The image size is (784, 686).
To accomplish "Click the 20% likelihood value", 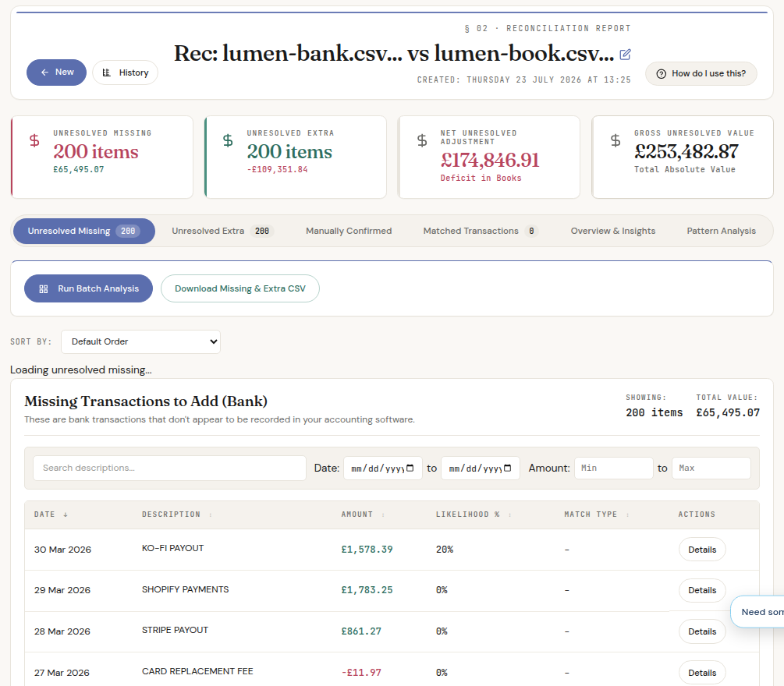I will click(x=445, y=550).
